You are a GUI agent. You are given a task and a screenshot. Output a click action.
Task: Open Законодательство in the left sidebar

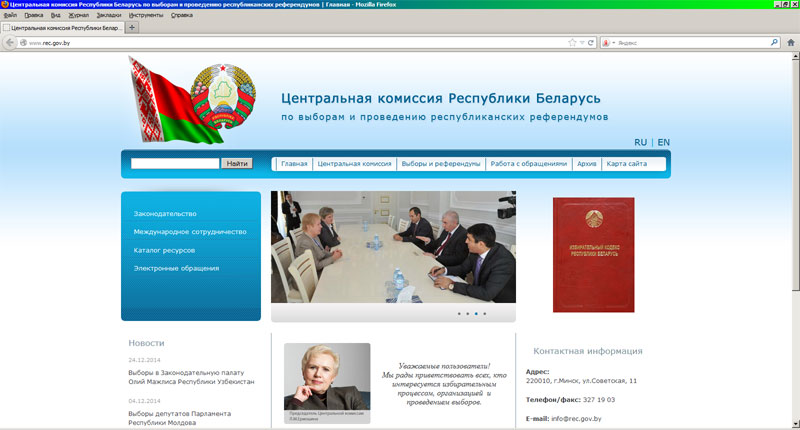(165, 213)
